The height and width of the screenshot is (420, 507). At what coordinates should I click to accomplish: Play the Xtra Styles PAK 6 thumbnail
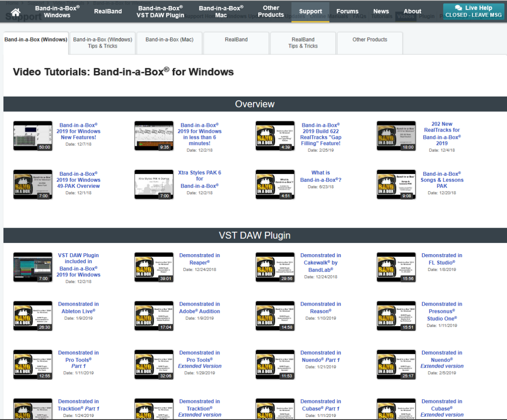(154, 184)
